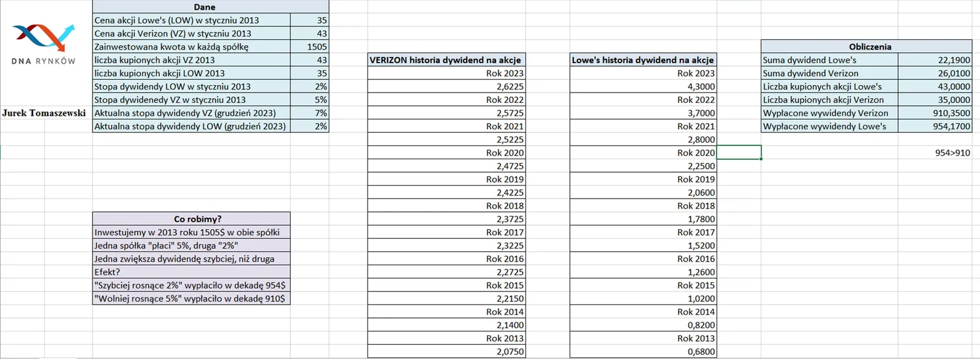Select the 26,0100 value for Suma dywidend Verizon
This screenshot has width=980, height=359.
point(935,74)
